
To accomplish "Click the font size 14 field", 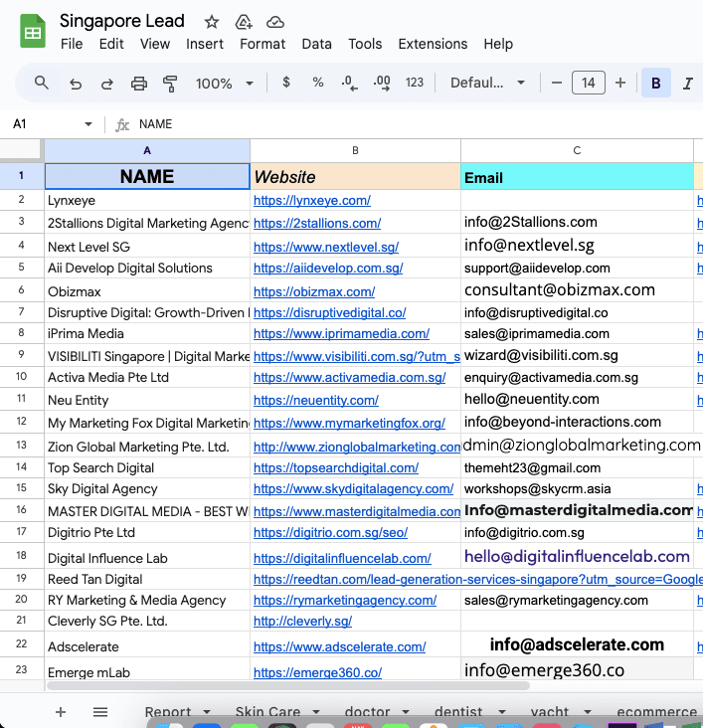I will 589,83.
